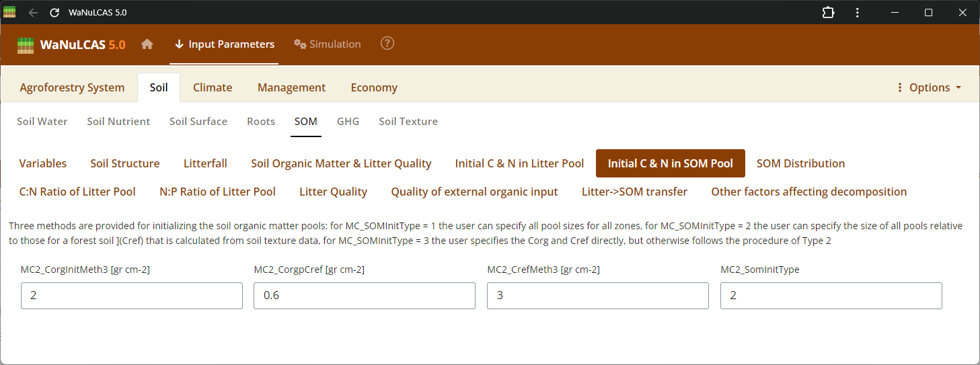Click the MC2_CorgpCref value field
The height and width of the screenshot is (365, 980).
tap(365, 296)
